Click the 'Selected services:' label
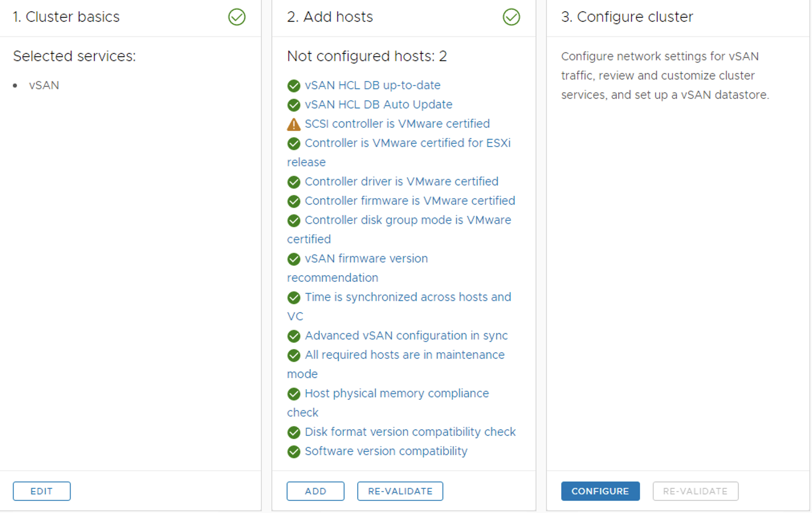812x513 pixels. point(74,56)
